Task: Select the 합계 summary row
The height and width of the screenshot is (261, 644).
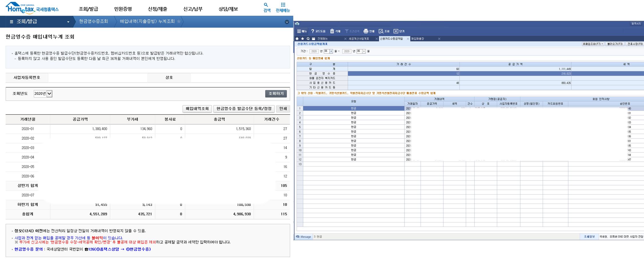Action: 470,69
